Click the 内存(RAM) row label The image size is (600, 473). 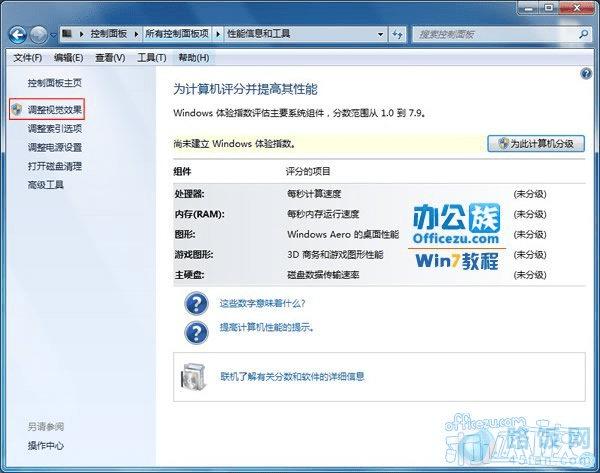click(199, 214)
